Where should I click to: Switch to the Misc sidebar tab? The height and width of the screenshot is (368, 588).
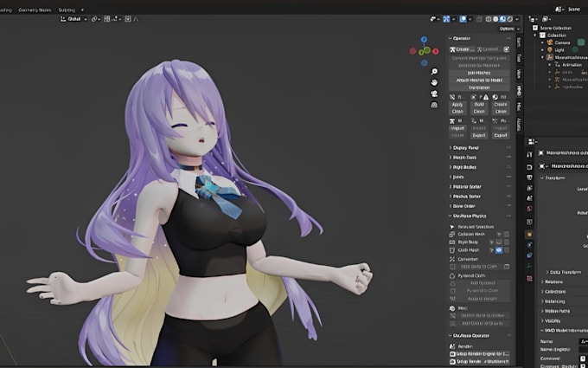tap(519, 107)
